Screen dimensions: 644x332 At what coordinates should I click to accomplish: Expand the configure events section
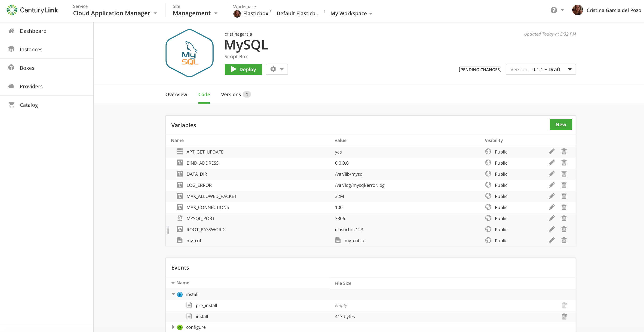[174, 327]
